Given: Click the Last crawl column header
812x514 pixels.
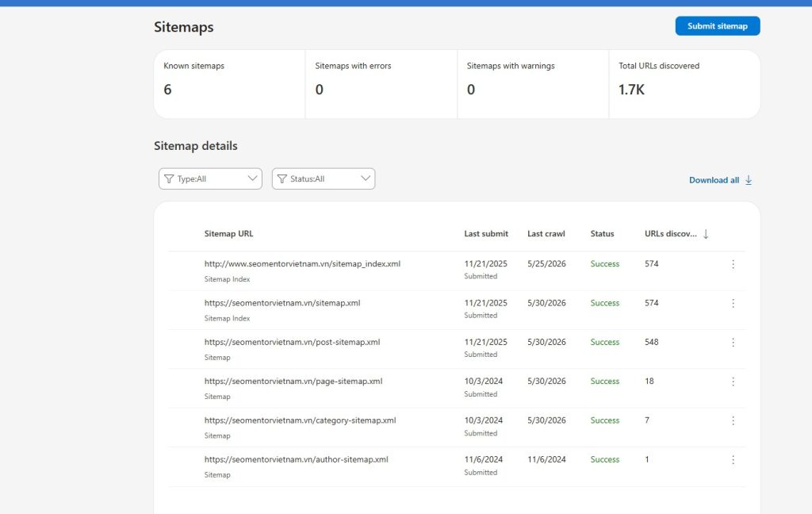Looking at the screenshot, I should click(546, 234).
